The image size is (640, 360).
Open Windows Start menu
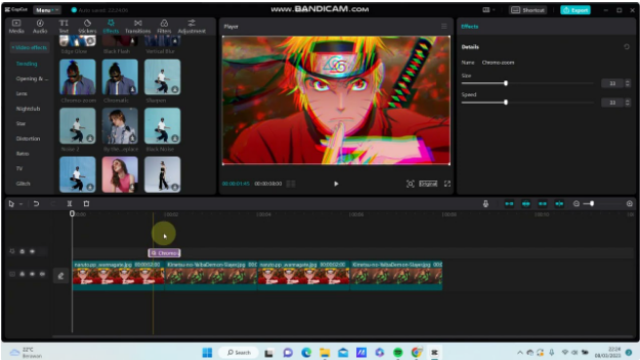(x=207, y=352)
